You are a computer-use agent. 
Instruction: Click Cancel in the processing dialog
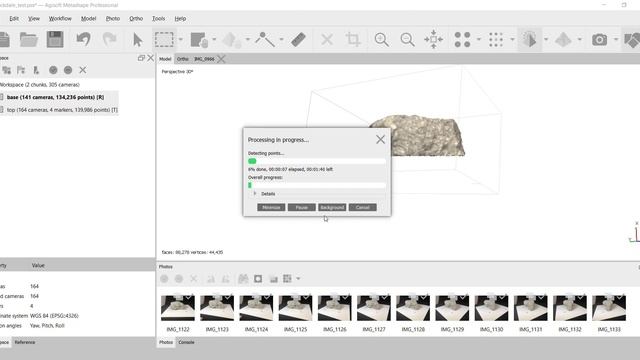[362, 207]
